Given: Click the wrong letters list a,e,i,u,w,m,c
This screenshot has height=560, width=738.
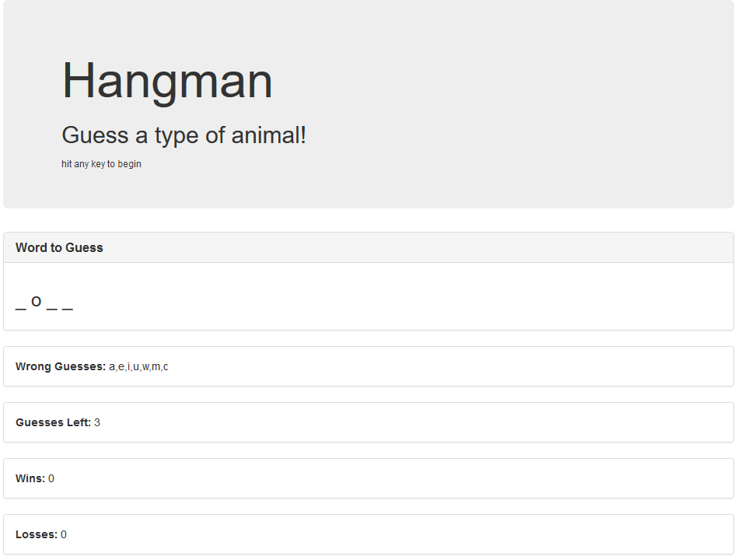Looking at the screenshot, I should point(138,366).
